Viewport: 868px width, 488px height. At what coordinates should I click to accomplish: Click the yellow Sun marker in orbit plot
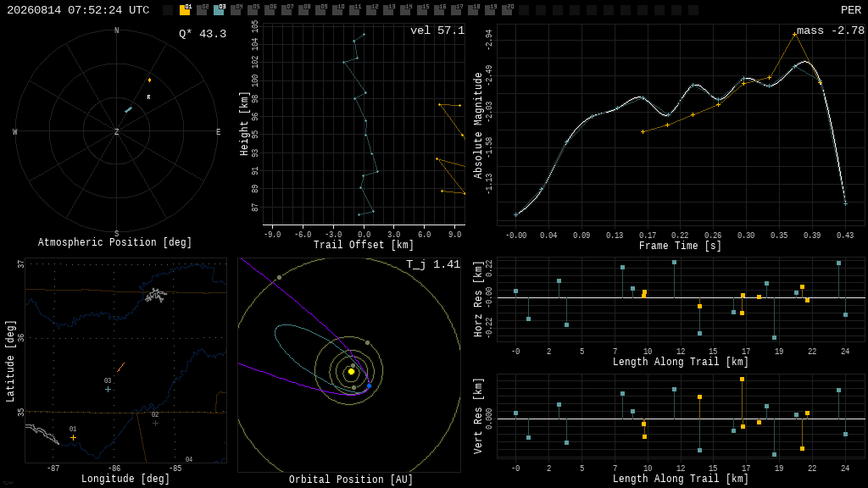pos(351,372)
